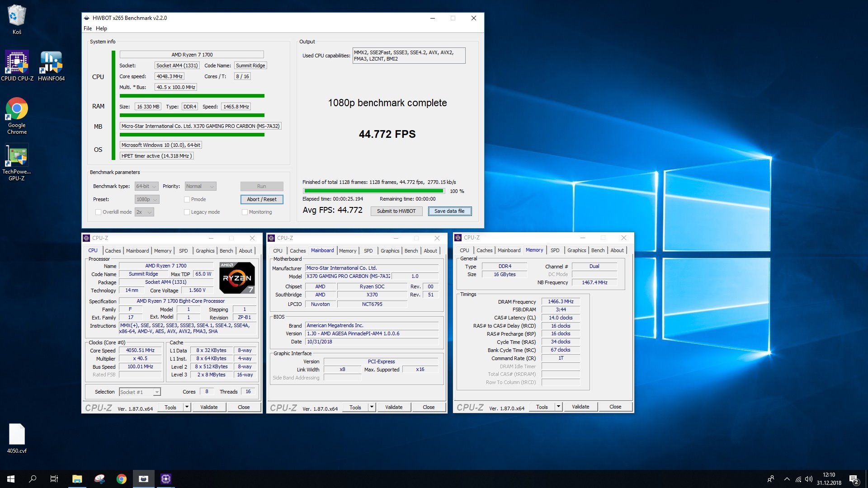Open the taskbar clock showing 12:10
Screen dimensions: 868x488
pos(829,479)
